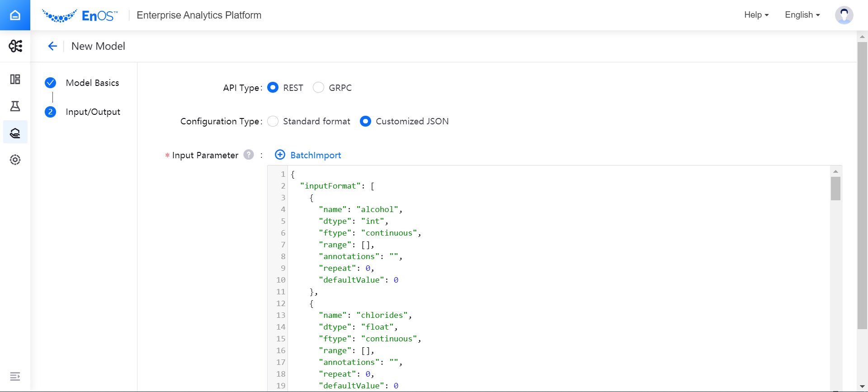
Task: Click the page scrollbar down arrow
Action: pos(862,387)
